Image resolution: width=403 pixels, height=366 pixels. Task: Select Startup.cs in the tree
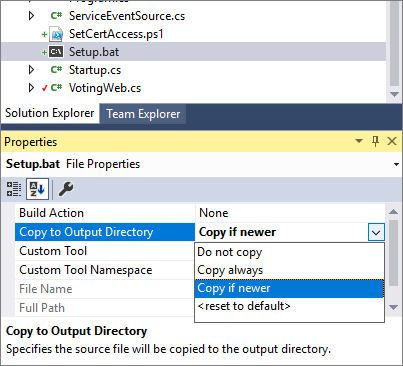[x=95, y=70]
